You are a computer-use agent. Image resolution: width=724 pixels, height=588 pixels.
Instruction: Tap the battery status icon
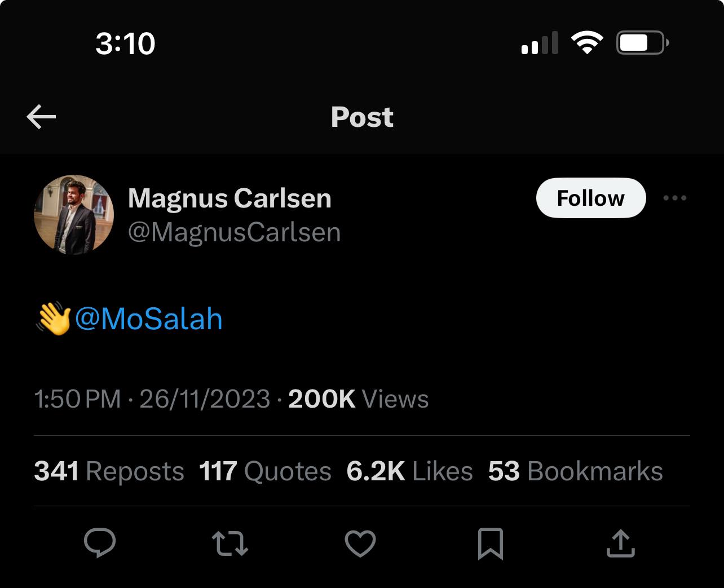point(642,43)
